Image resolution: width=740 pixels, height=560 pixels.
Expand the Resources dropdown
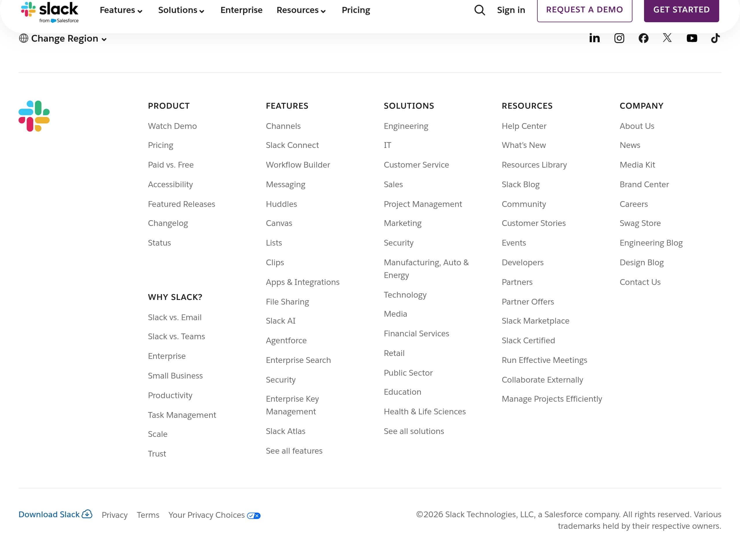click(x=301, y=10)
